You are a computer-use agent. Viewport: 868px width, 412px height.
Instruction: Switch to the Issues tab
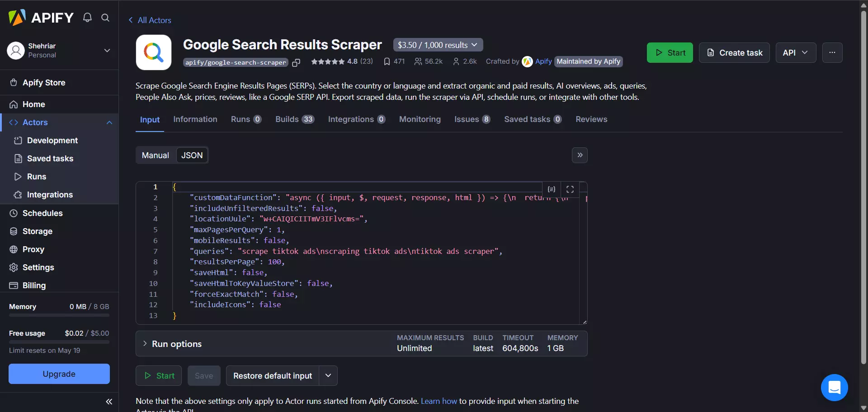(x=472, y=119)
